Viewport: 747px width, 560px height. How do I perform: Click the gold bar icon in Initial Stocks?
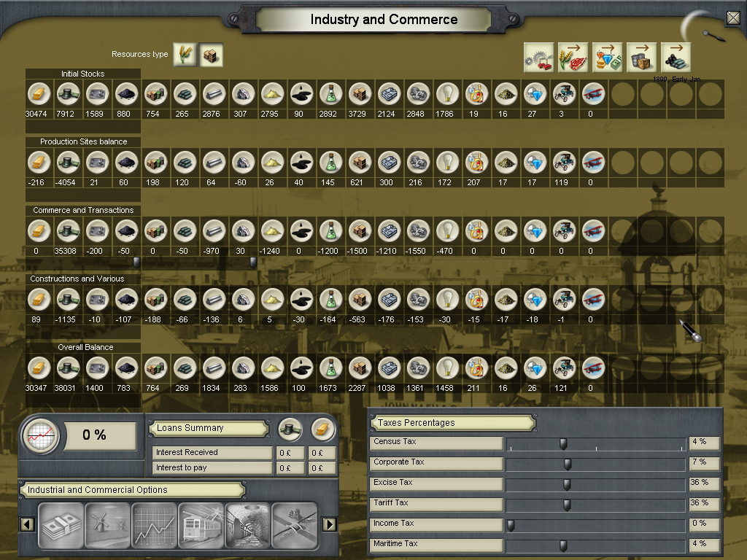tap(39, 94)
